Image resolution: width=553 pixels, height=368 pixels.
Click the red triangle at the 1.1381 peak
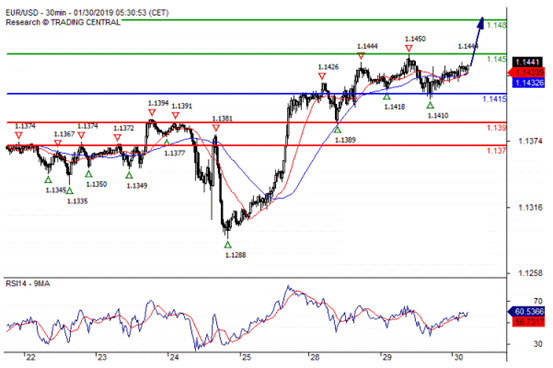[x=216, y=128]
